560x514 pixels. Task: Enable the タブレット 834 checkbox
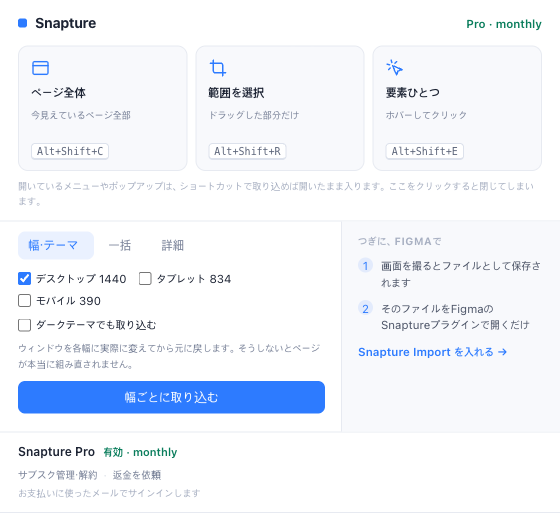[145, 279]
